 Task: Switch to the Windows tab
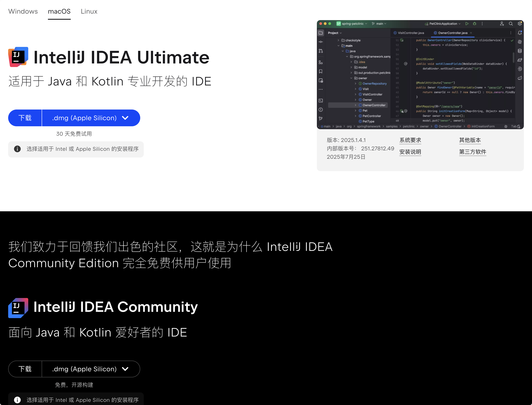tap(23, 11)
